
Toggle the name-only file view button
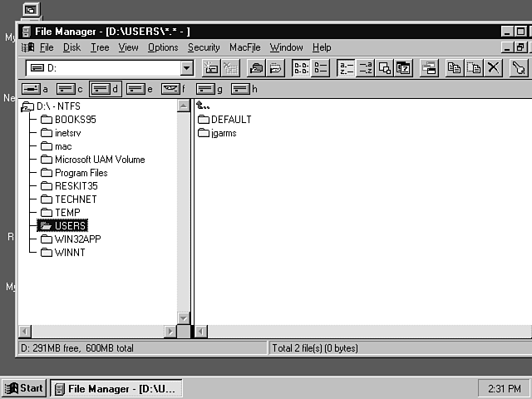[301, 68]
